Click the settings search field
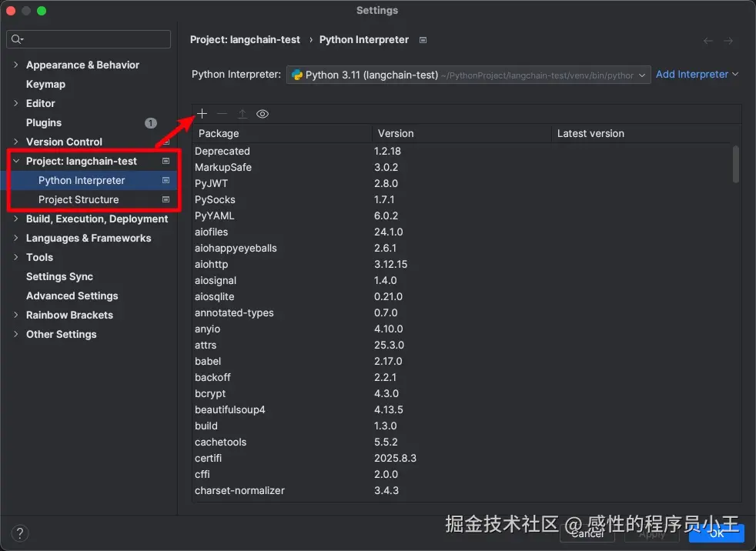The height and width of the screenshot is (551, 756). pyautogui.click(x=89, y=39)
